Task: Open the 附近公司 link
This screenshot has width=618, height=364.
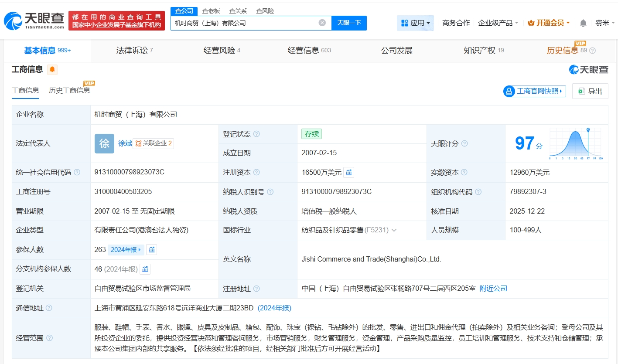Action: (x=493, y=289)
